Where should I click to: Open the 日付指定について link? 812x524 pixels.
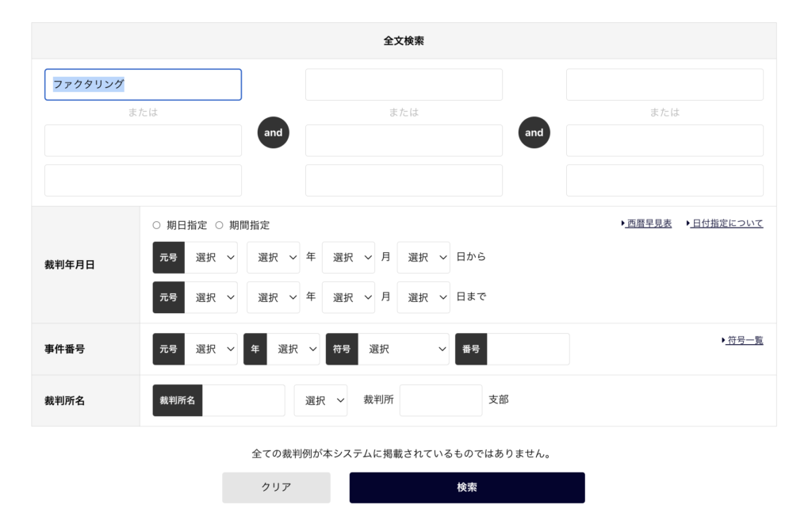click(727, 224)
